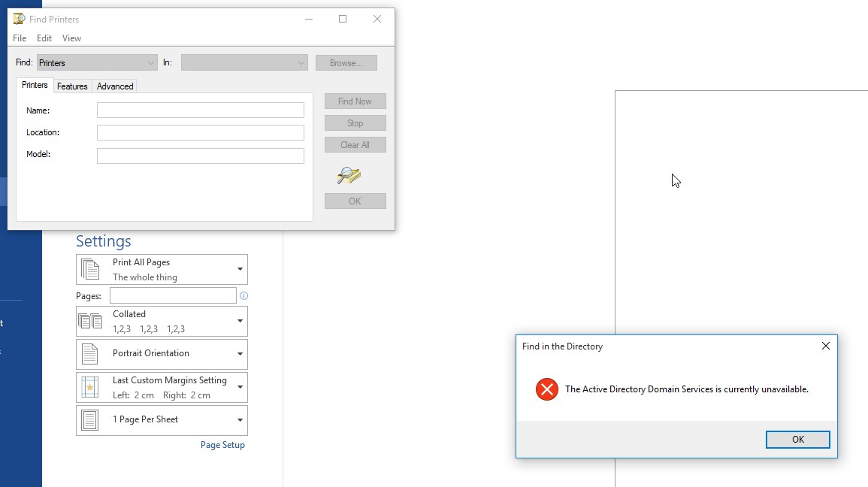
Task: Click OK in the Active Directory error dialog
Action: point(797,440)
